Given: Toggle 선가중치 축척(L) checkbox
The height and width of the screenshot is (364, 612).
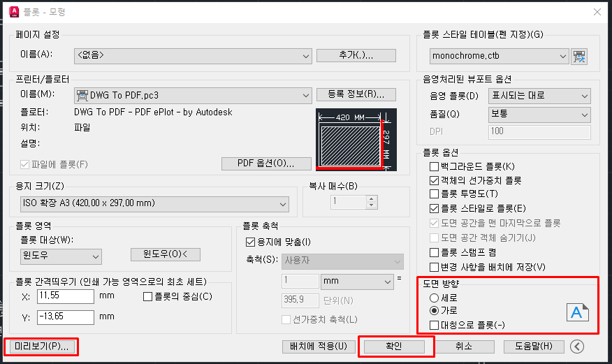Looking at the screenshot, I should pyautogui.click(x=286, y=320).
